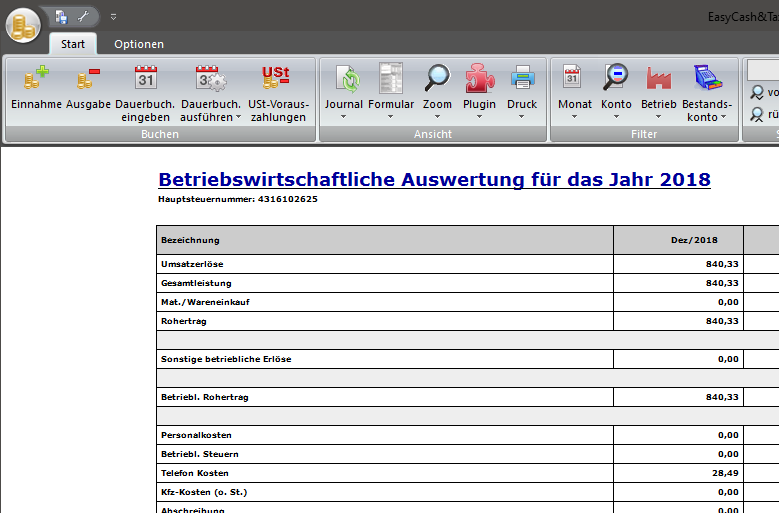Click the Druck printer icon
The width and height of the screenshot is (779, 513).
[522, 78]
